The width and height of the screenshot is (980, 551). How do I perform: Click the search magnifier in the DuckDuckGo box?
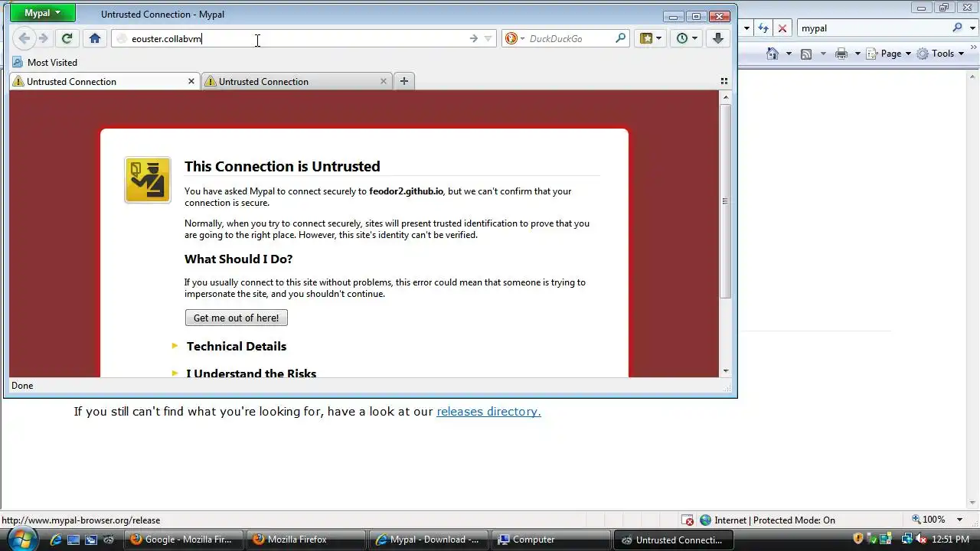tap(620, 38)
